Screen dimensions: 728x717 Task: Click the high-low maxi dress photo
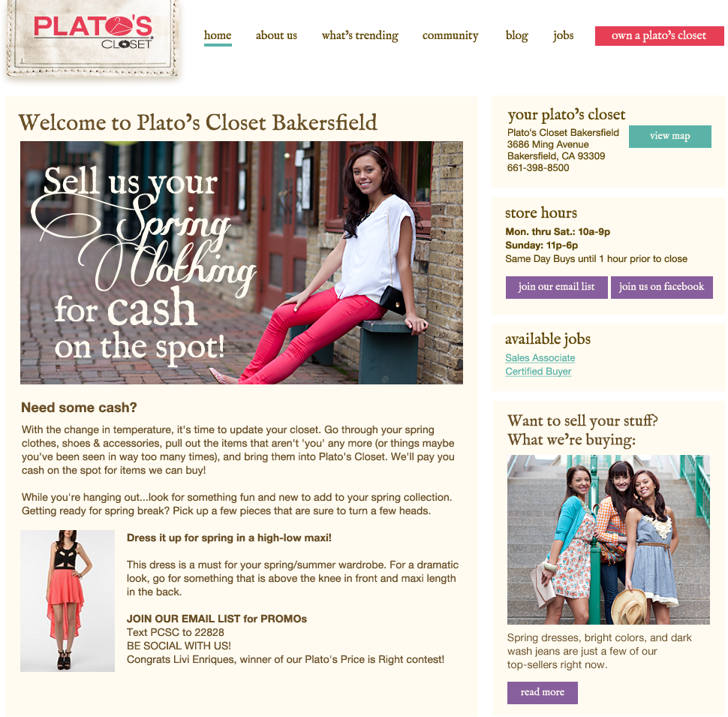tap(68, 601)
